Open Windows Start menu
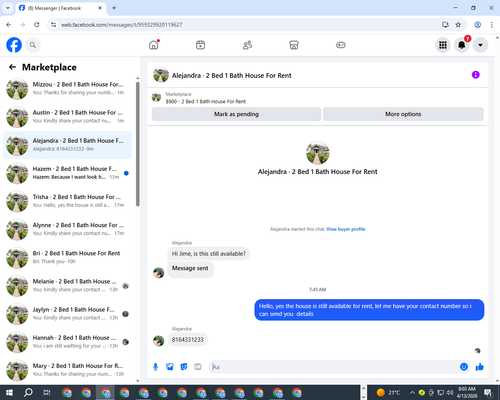500x400 pixels. (x=9, y=393)
